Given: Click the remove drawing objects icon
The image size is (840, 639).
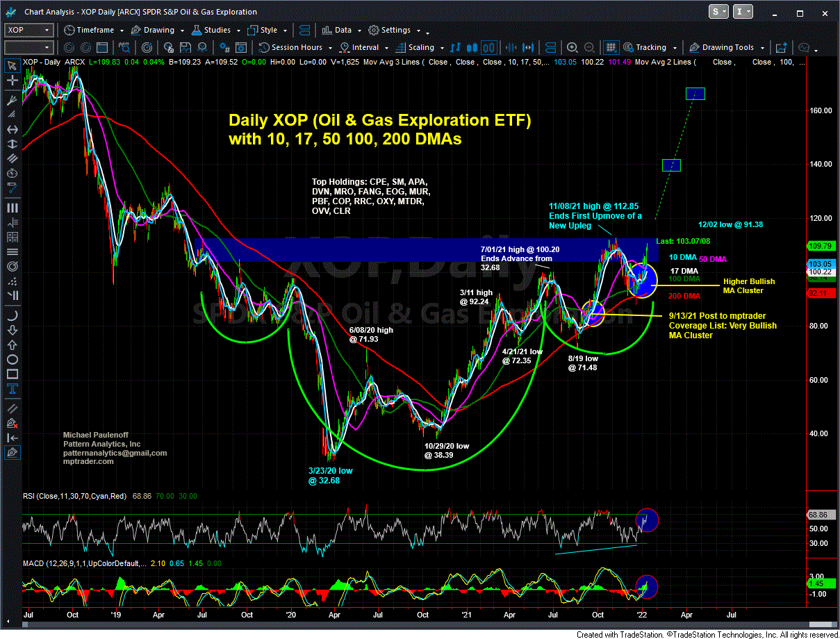Looking at the screenshot, I should point(11,422).
